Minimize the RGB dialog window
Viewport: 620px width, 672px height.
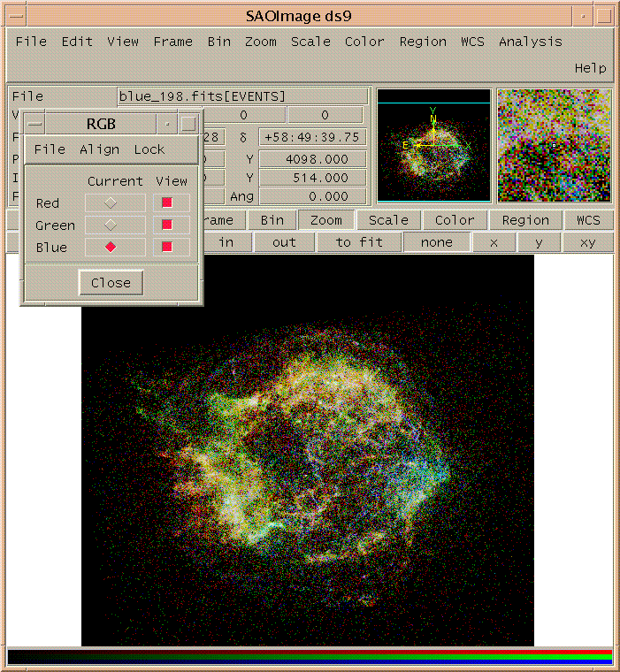[x=167, y=125]
